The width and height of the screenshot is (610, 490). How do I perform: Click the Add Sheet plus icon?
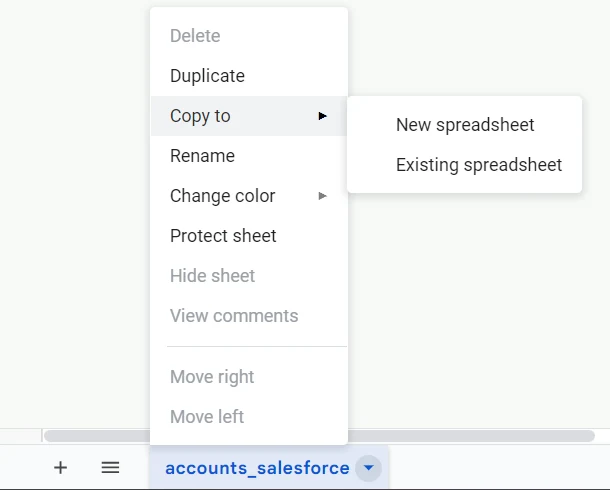coord(60,467)
